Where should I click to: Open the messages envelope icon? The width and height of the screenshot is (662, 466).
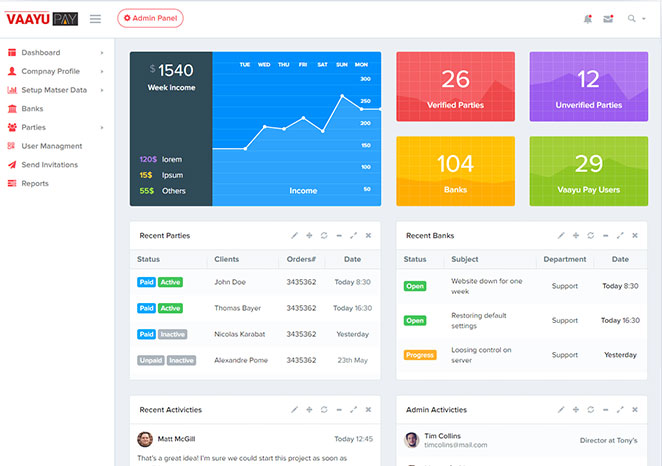point(608,18)
